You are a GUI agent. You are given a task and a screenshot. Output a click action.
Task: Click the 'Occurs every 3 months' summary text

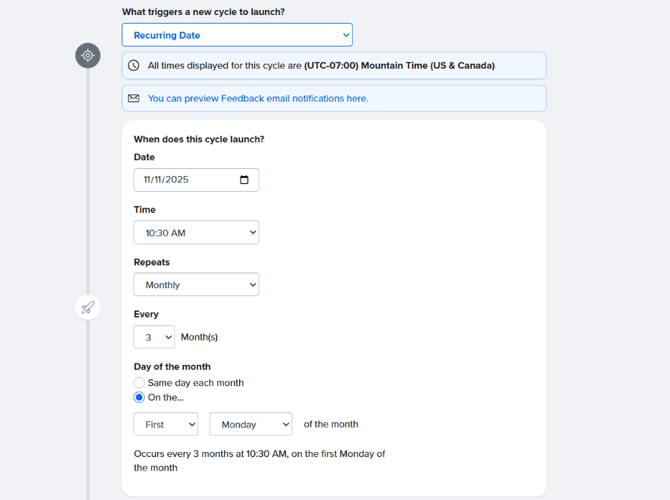coord(259,460)
